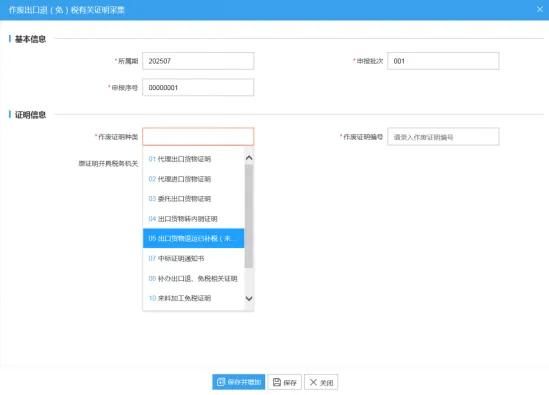Select option 03 委托出口货物证明
This screenshot has width=549, height=395.
pyautogui.click(x=193, y=199)
